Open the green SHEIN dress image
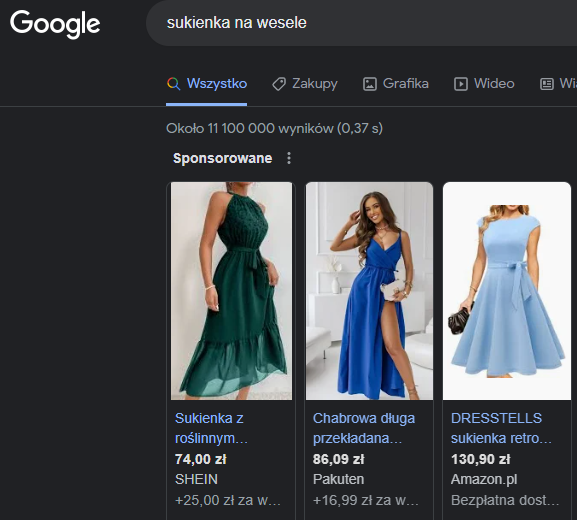This screenshot has width=577, height=520. (231, 291)
